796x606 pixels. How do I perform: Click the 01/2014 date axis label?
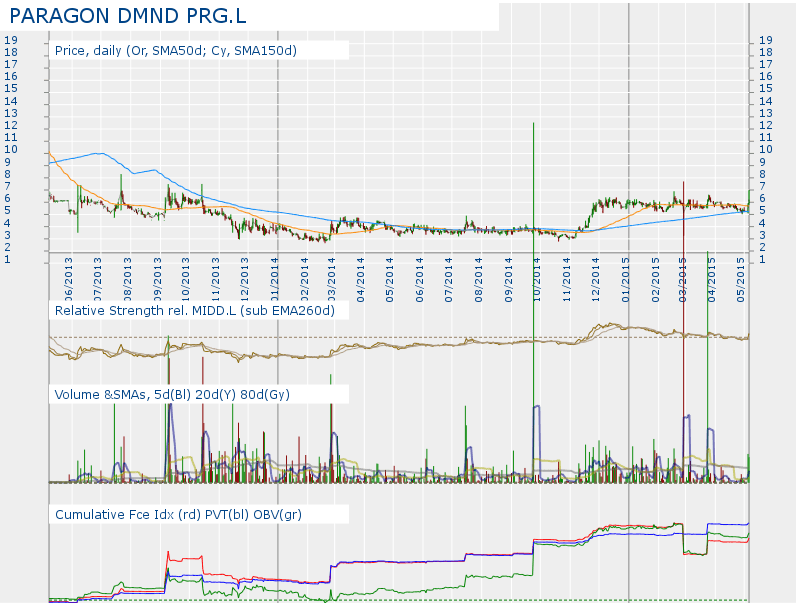click(274, 280)
